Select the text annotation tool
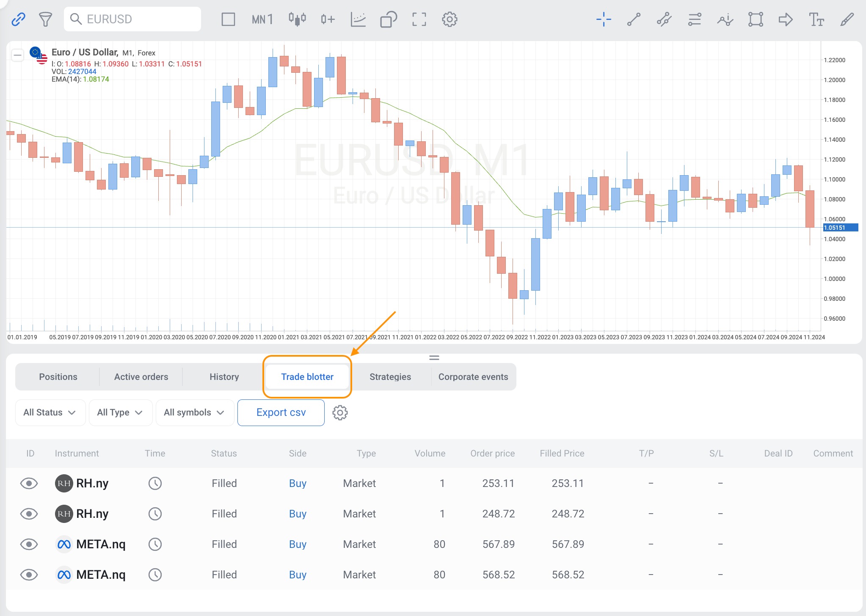Viewport: 866px width, 616px height. coord(816,19)
